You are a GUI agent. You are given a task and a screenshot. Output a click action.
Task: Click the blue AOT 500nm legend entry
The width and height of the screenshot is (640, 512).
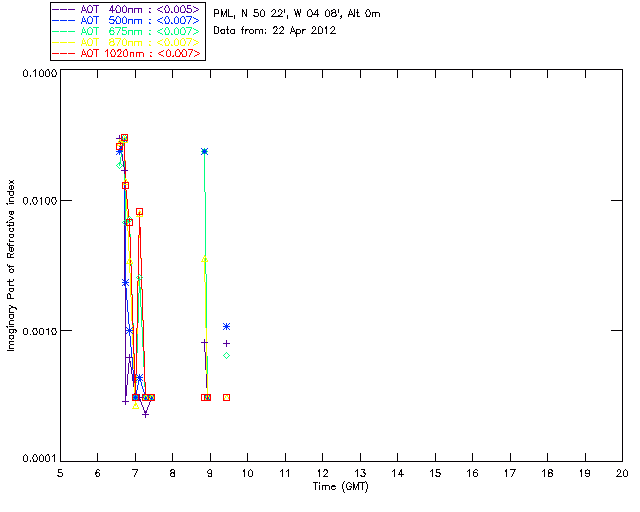click(x=127, y=20)
